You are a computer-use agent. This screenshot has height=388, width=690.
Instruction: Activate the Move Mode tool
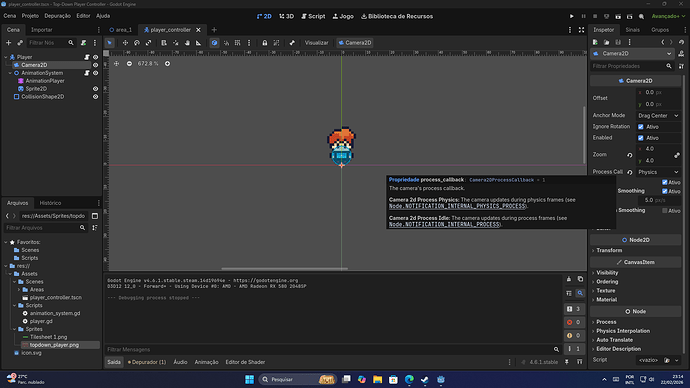click(x=125, y=43)
